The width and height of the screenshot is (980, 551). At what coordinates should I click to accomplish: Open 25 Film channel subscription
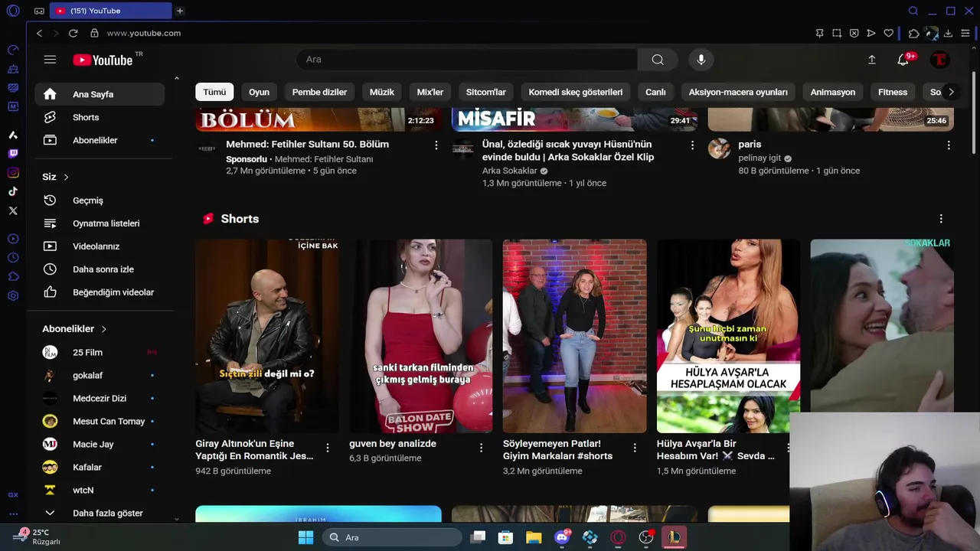(100, 352)
